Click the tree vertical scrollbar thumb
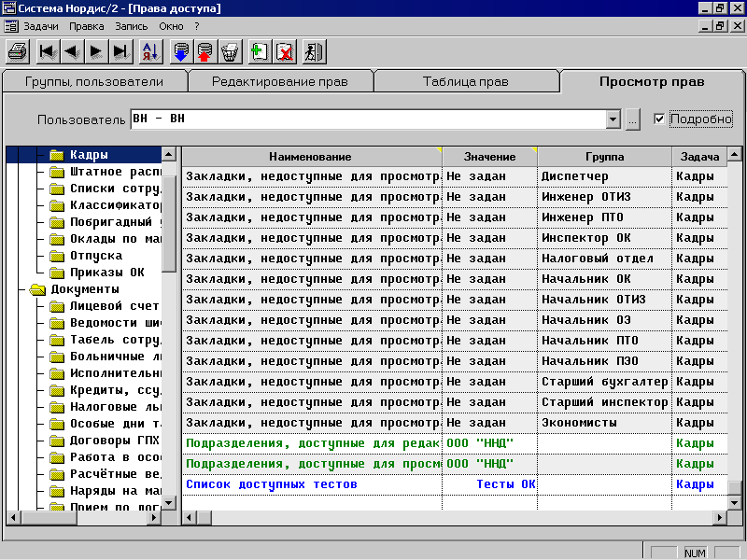The width and height of the screenshot is (747, 560). (x=169, y=224)
